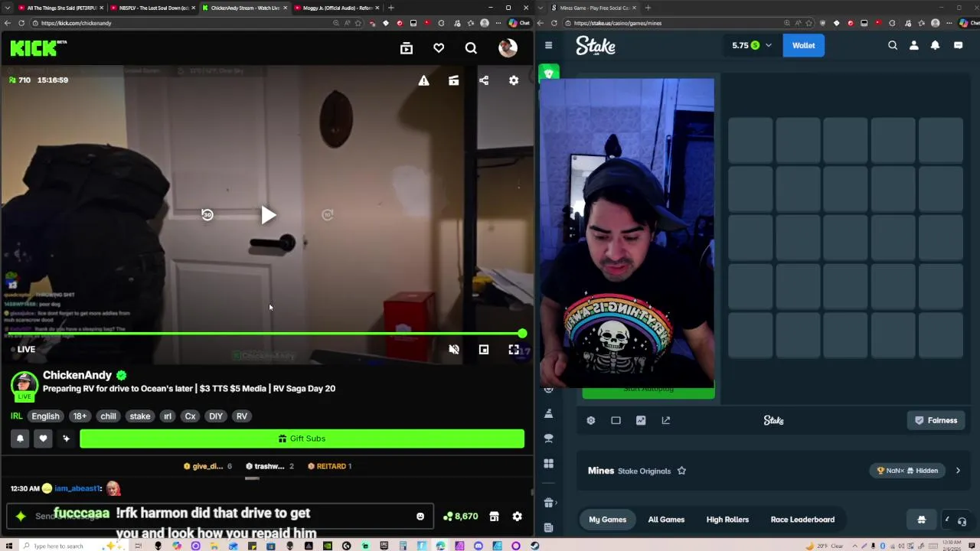Image resolution: width=980 pixels, height=551 pixels.
Task: Open the Kick user profile avatar
Action: (x=508, y=48)
